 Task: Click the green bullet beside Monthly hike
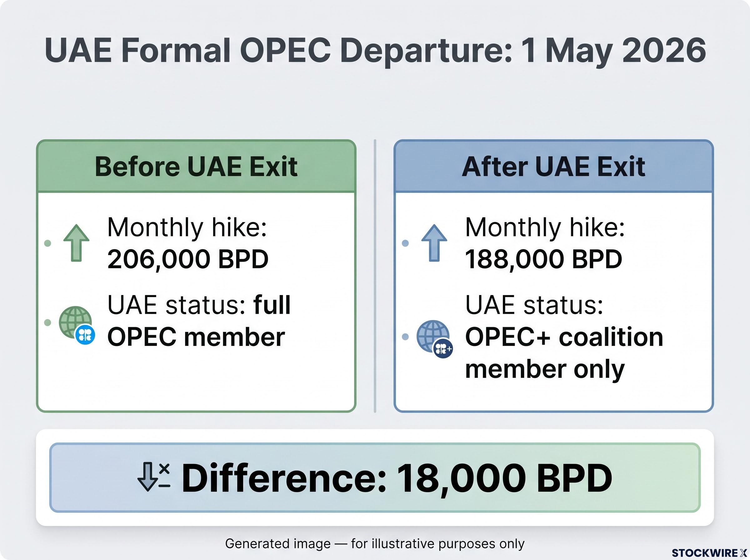pos(48,243)
